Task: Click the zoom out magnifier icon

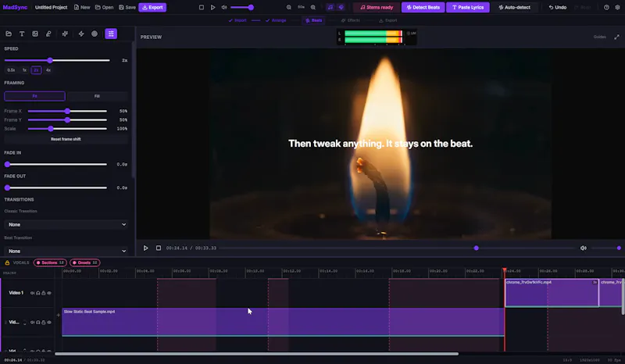Action: (x=288, y=7)
